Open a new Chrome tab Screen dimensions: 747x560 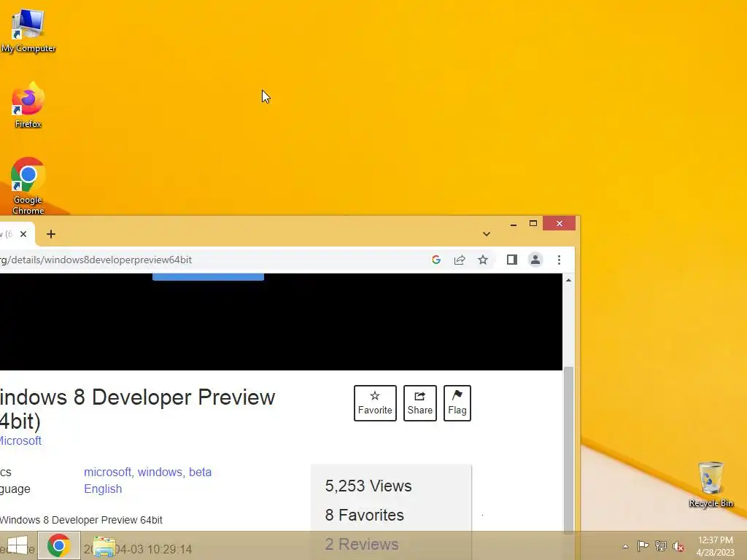51,234
